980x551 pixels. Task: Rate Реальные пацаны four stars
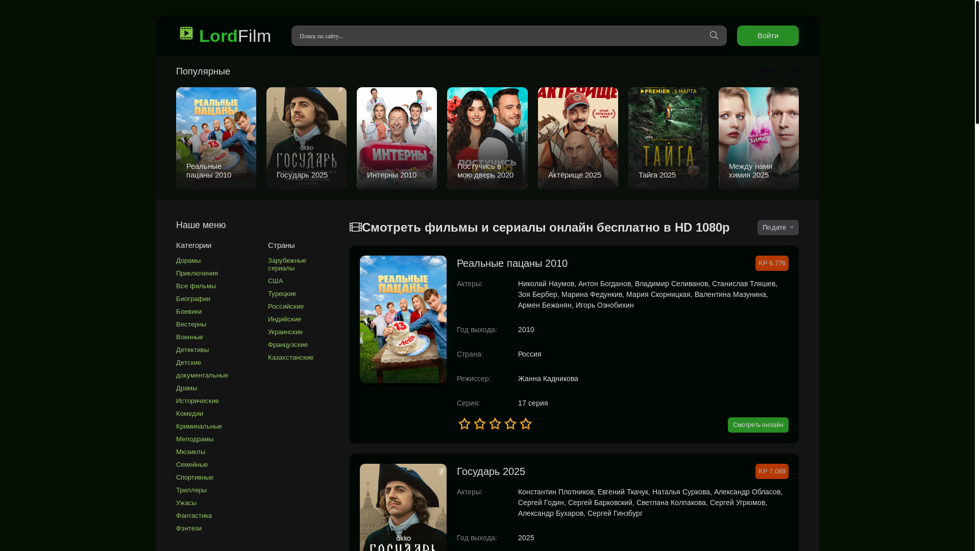510,423
